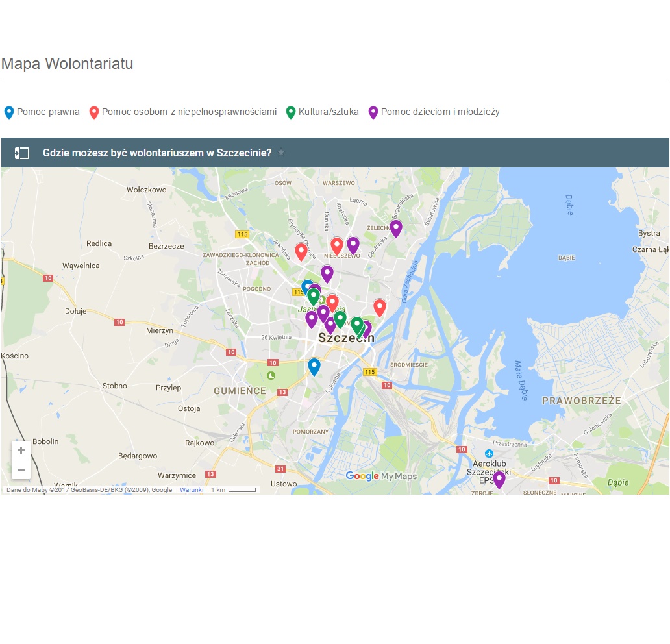Zoom in using the plus button
Screen dimensions: 670x644
click(x=21, y=450)
